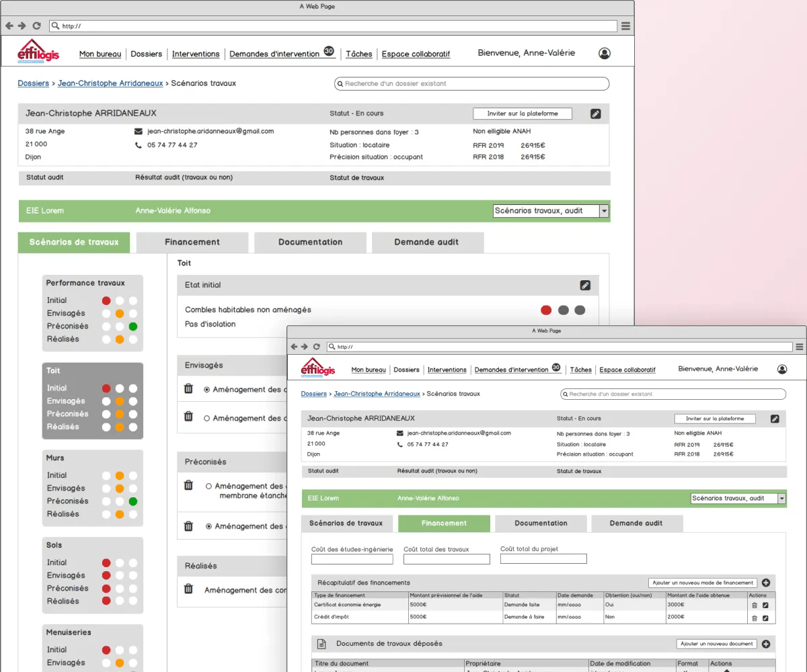Image resolution: width=807 pixels, height=672 pixels.
Task: Edit client details with the header pencil, front window
Action: point(775,419)
